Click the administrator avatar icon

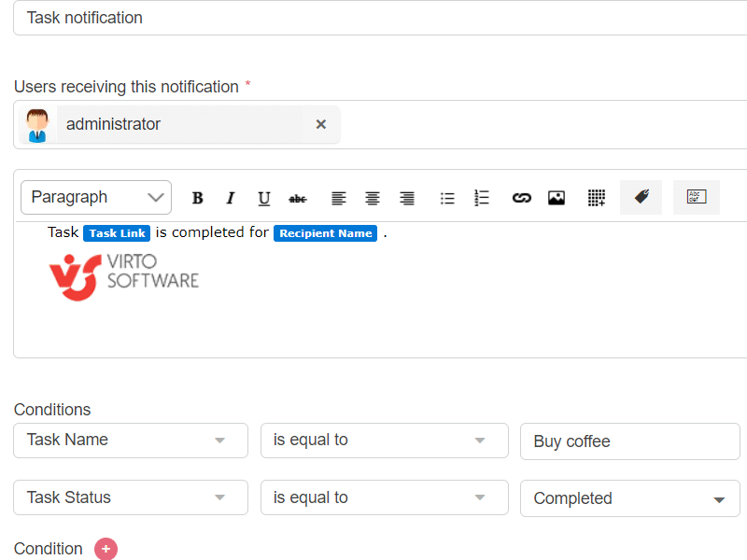coord(37,125)
